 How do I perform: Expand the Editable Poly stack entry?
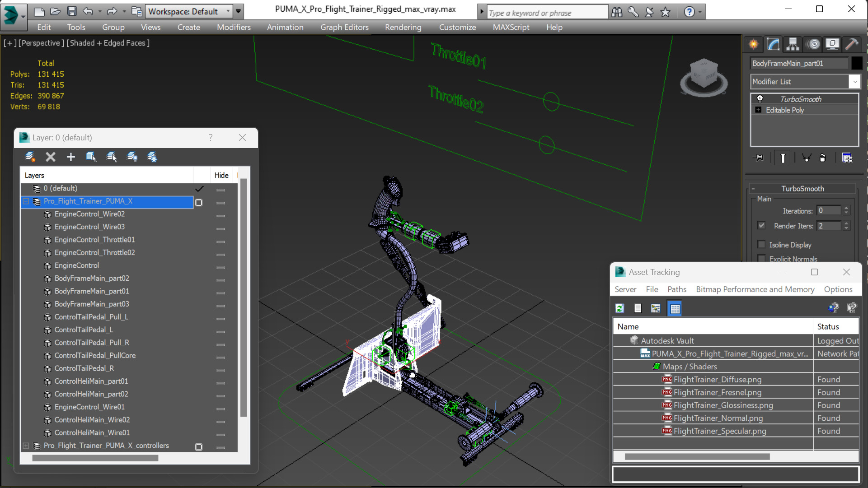tap(758, 110)
